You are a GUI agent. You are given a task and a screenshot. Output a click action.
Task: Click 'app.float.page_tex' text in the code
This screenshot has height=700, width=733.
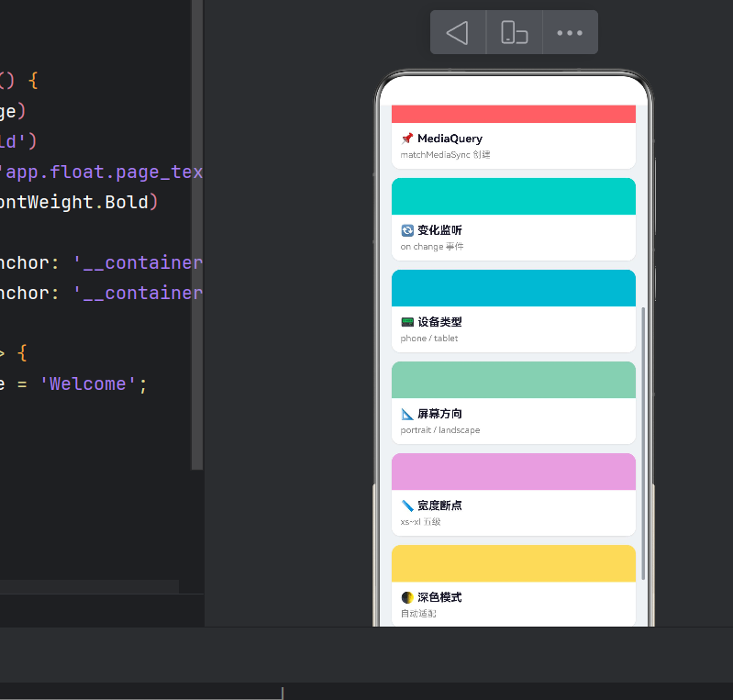point(102,172)
